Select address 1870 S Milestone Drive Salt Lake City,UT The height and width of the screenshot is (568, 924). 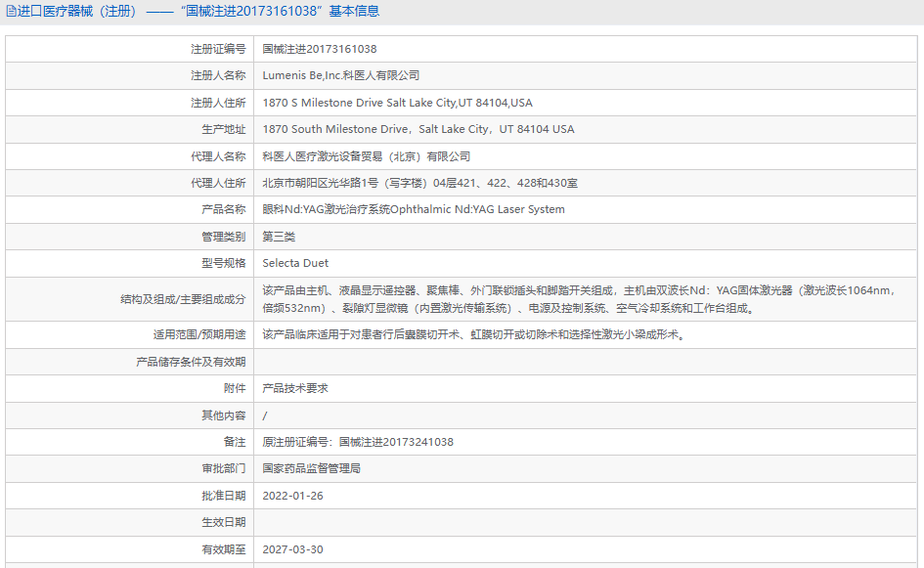pos(397,103)
